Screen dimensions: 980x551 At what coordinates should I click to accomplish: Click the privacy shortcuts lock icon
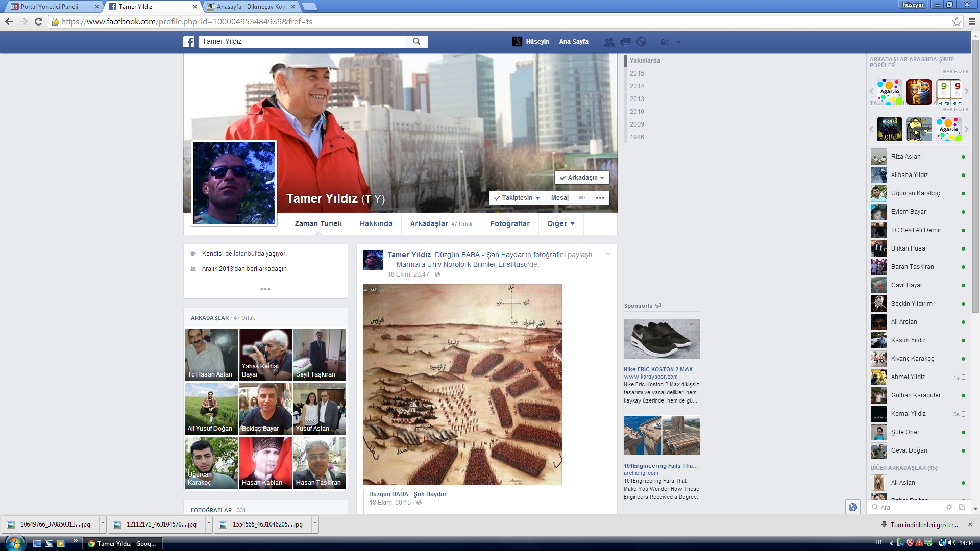665,42
